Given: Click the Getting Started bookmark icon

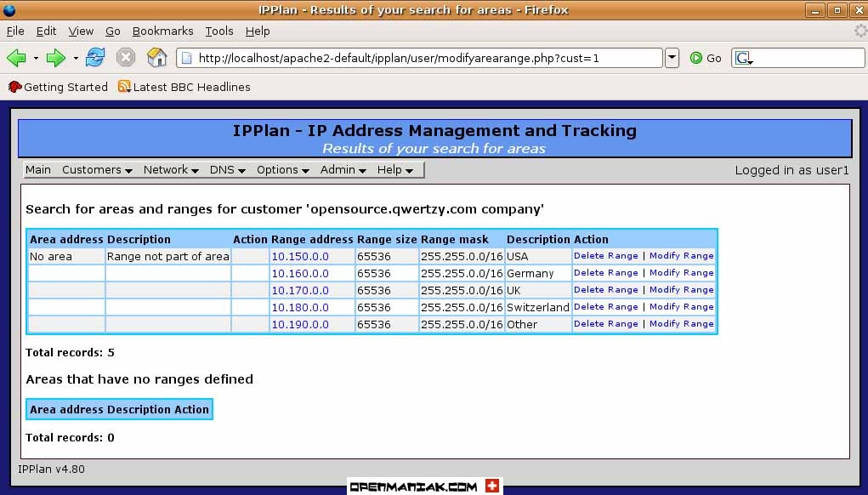Looking at the screenshot, I should pos(15,87).
